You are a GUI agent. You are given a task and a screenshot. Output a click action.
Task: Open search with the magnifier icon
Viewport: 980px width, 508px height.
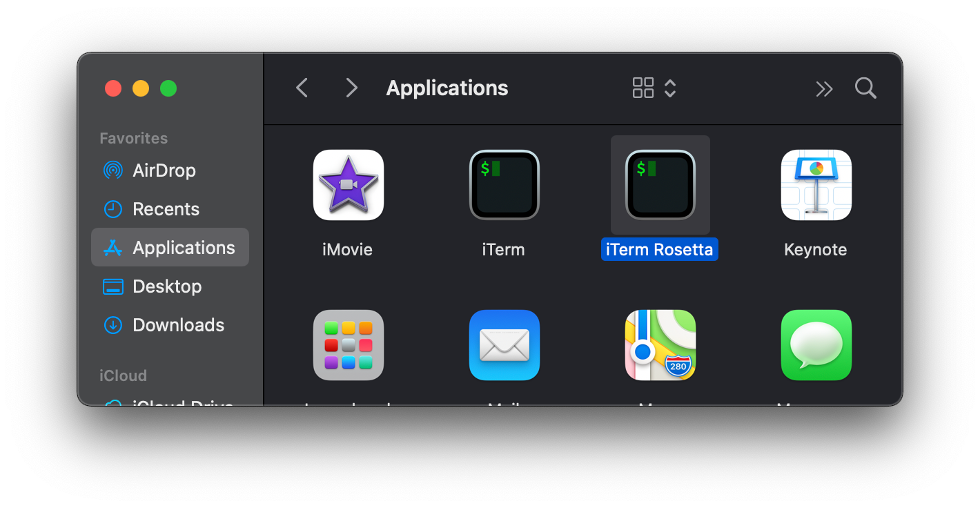[x=865, y=88]
